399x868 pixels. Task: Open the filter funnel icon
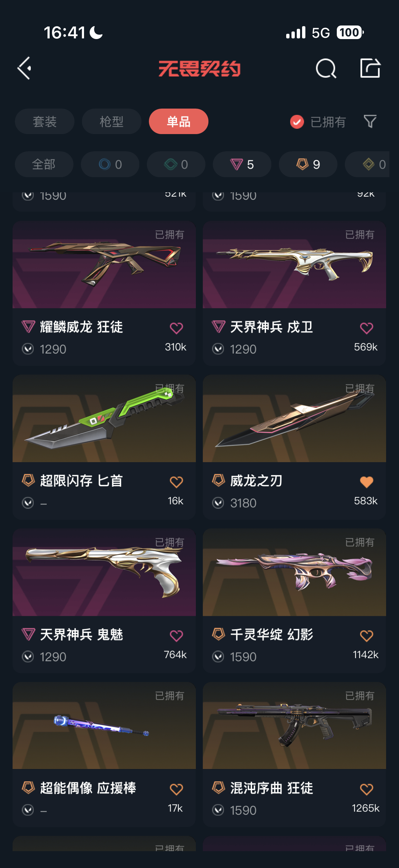tap(370, 121)
